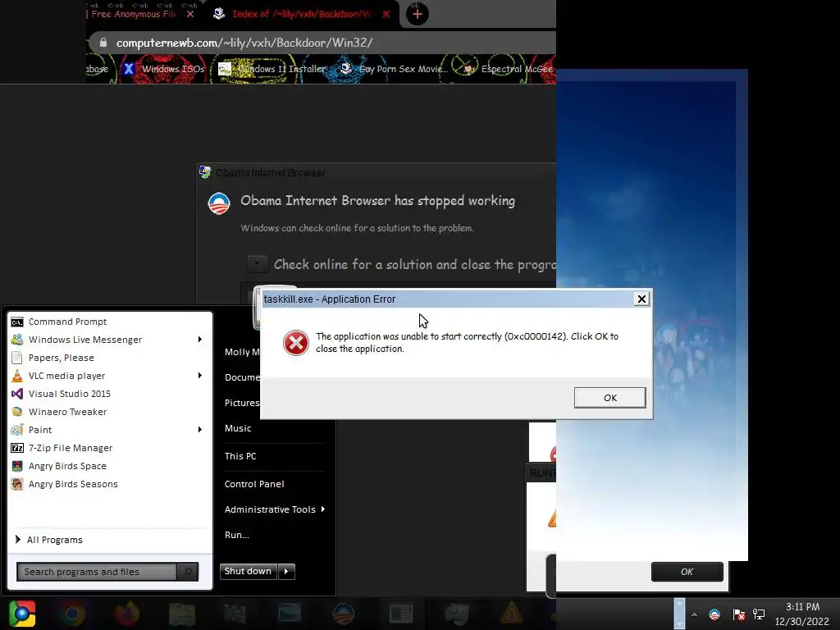Click the dark OK button behind the blue window
840x630 pixels.
pos(687,572)
